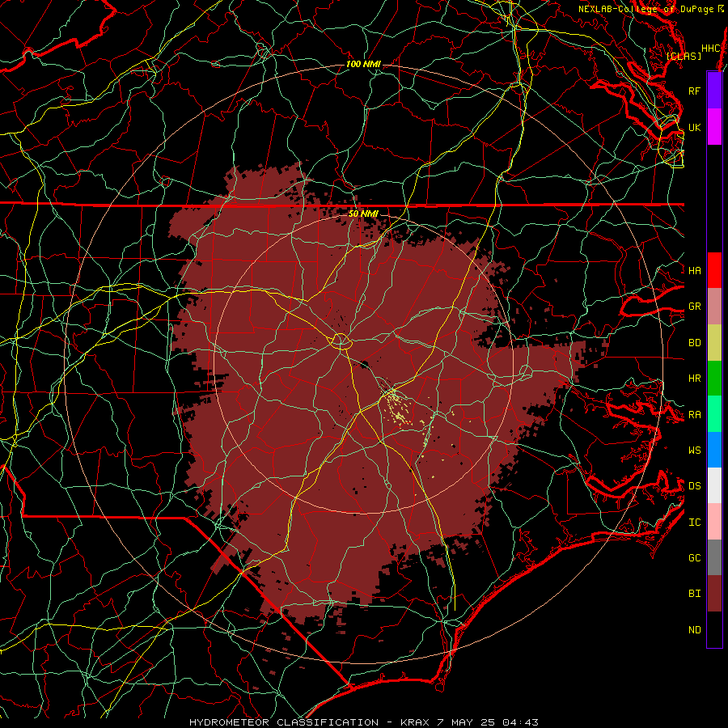Click the UK magenta legend swatch
728x728 pixels.
pyautogui.click(x=714, y=127)
